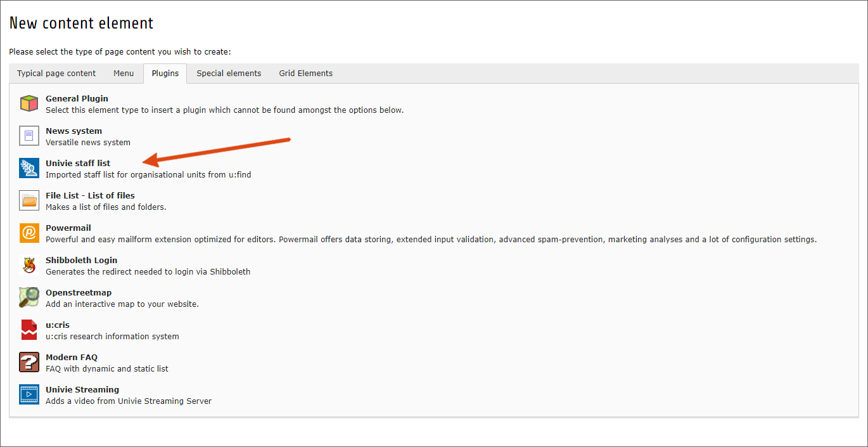Viewport: 868px width, 447px height.
Task: Open the Menu tab
Action: click(x=124, y=74)
